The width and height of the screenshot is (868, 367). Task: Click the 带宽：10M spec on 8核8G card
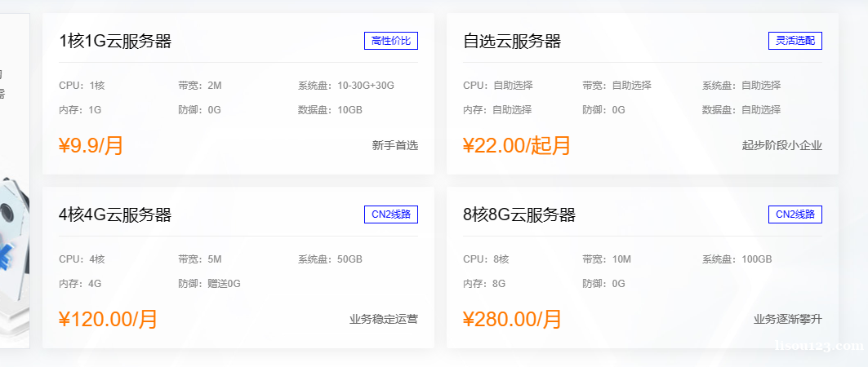coord(607,259)
